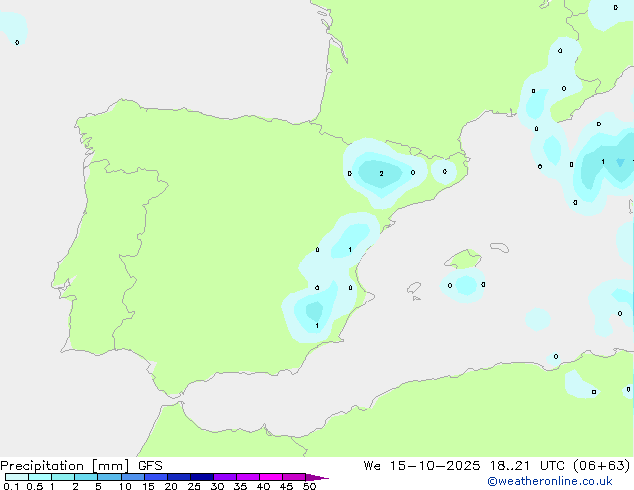Click the 1–2 mm legend swatch
Image resolution: width=634 pixels, height=490 pixels.
tap(63, 477)
